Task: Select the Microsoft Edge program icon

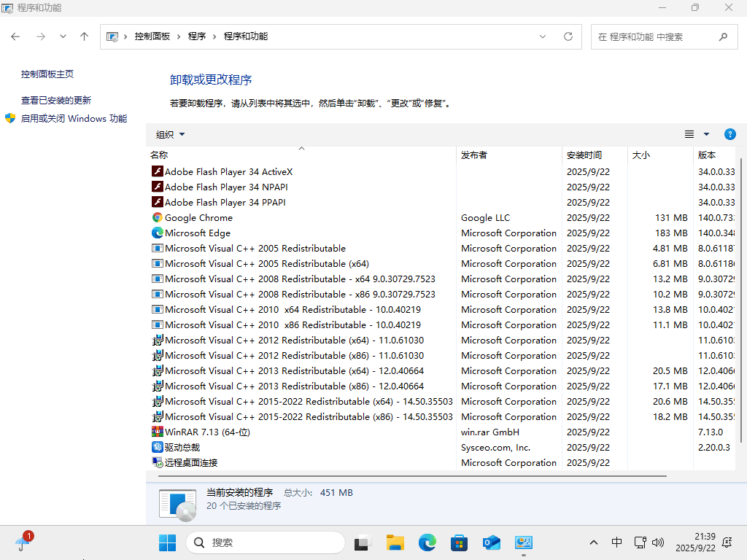Action: 157,233
